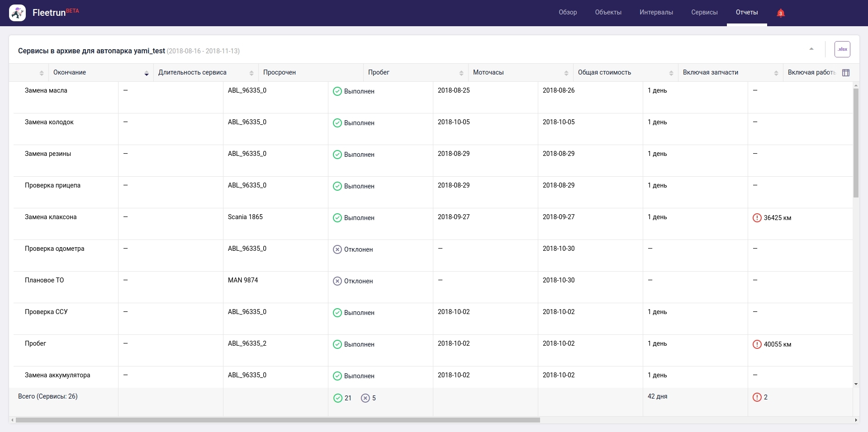Click the warning icon next to 40055 км
Screen dimensions: 868x432
coord(757,344)
